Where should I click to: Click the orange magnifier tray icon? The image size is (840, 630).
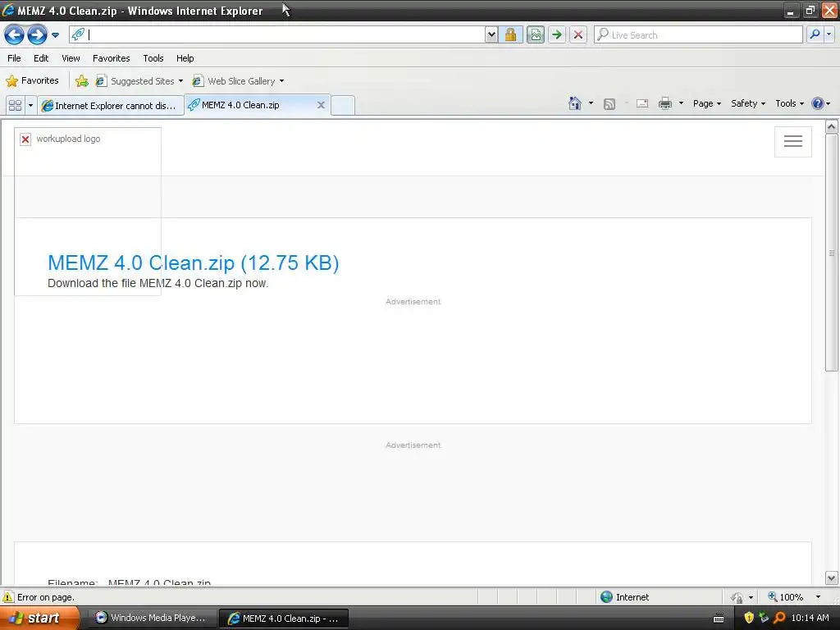click(x=779, y=618)
